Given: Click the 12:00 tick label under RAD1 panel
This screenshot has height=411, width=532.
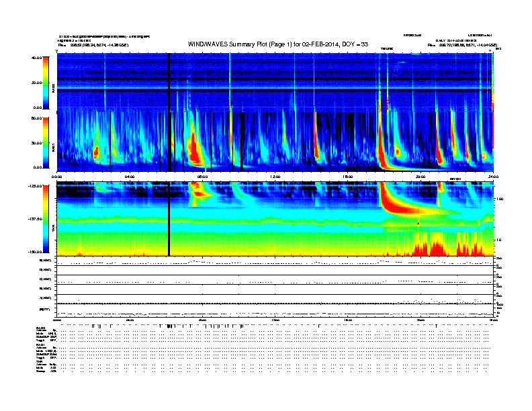Looking at the screenshot, I should coord(275,177).
